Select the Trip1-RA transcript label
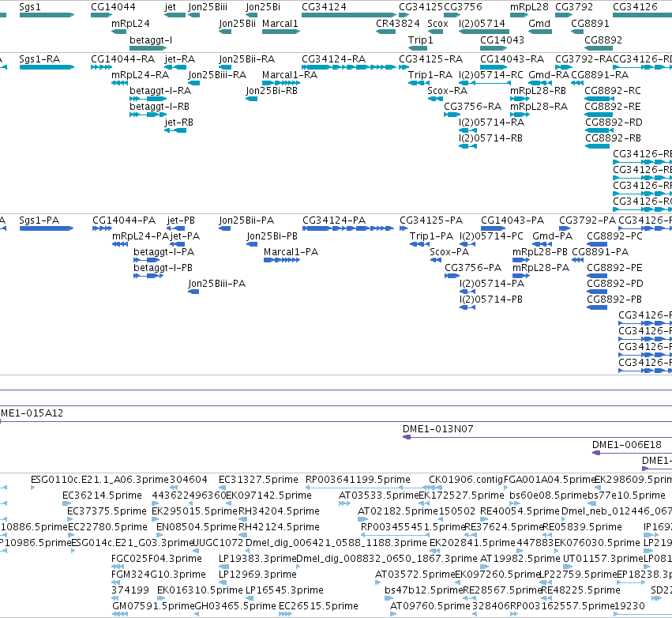The width and height of the screenshot is (672, 618). (430, 75)
